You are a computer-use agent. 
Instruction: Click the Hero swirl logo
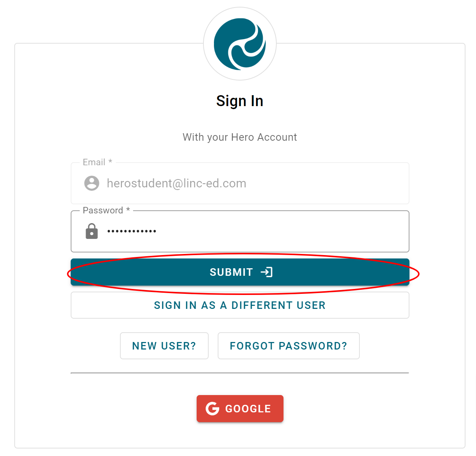click(240, 44)
